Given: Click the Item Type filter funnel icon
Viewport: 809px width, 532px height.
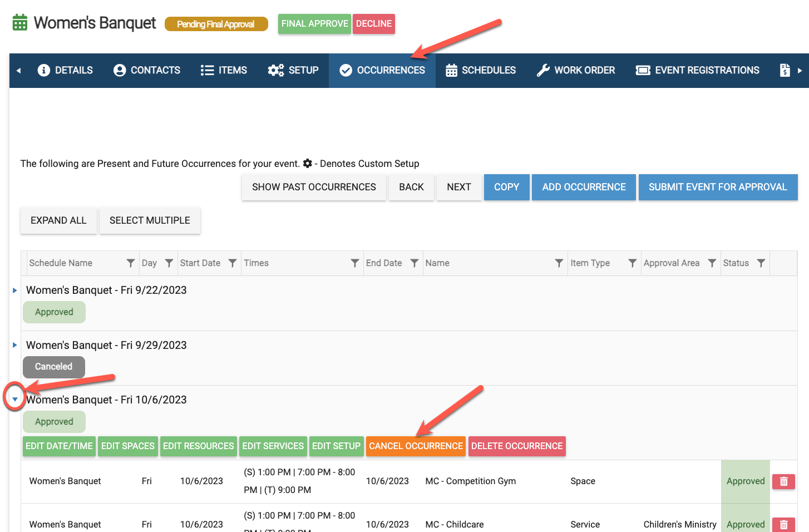Looking at the screenshot, I should click(x=632, y=263).
